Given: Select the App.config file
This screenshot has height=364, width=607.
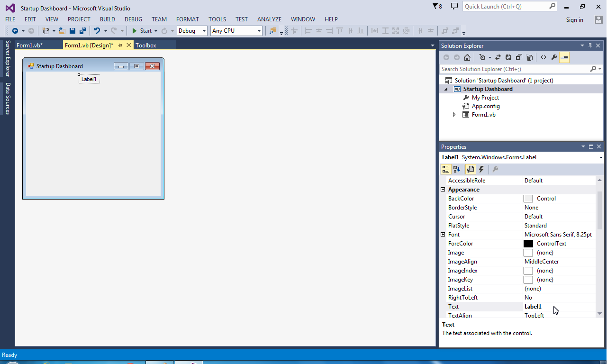Looking at the screenshot, I should point(486,106).
